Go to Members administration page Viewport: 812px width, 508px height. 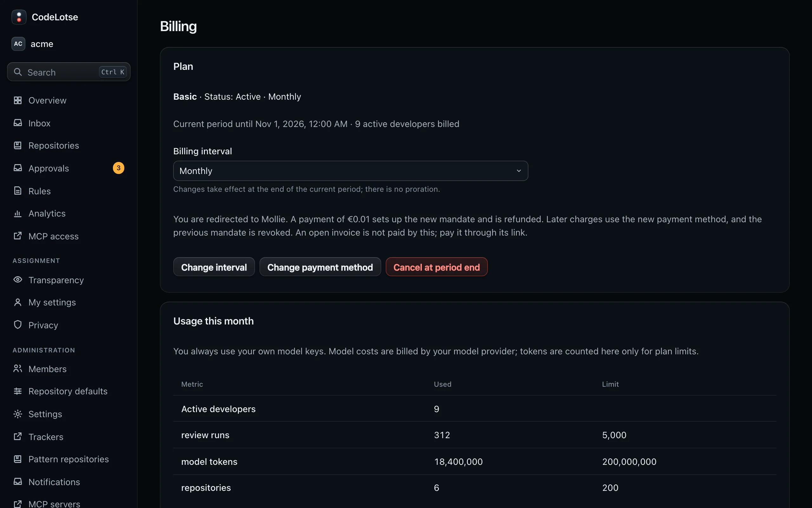pyautogui.click(x=69, y=369)
